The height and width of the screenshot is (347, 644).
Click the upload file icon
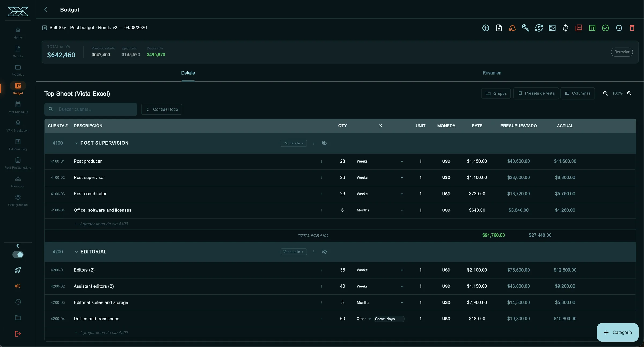(499, 28)
